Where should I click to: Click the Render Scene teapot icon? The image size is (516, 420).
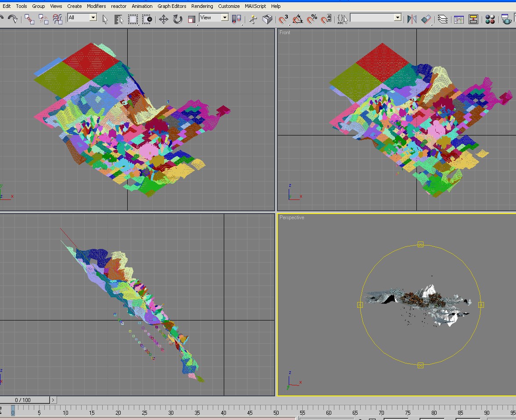(x=507, y=19)
